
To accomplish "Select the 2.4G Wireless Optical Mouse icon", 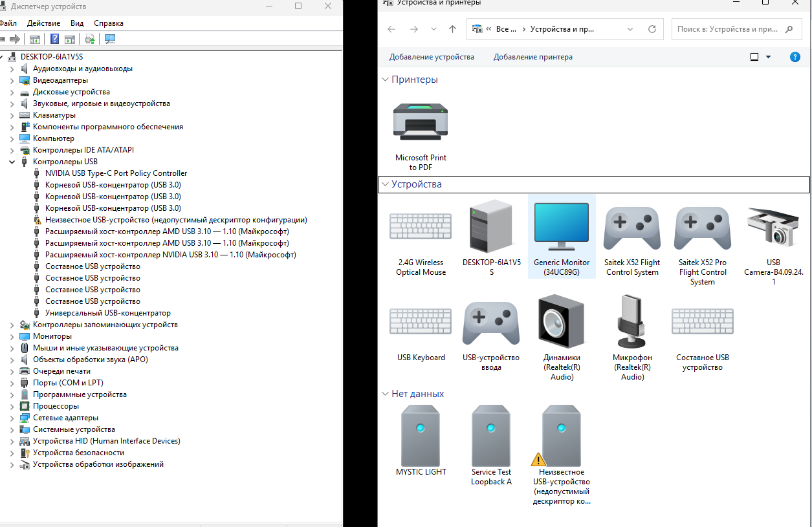I will 421,226.
